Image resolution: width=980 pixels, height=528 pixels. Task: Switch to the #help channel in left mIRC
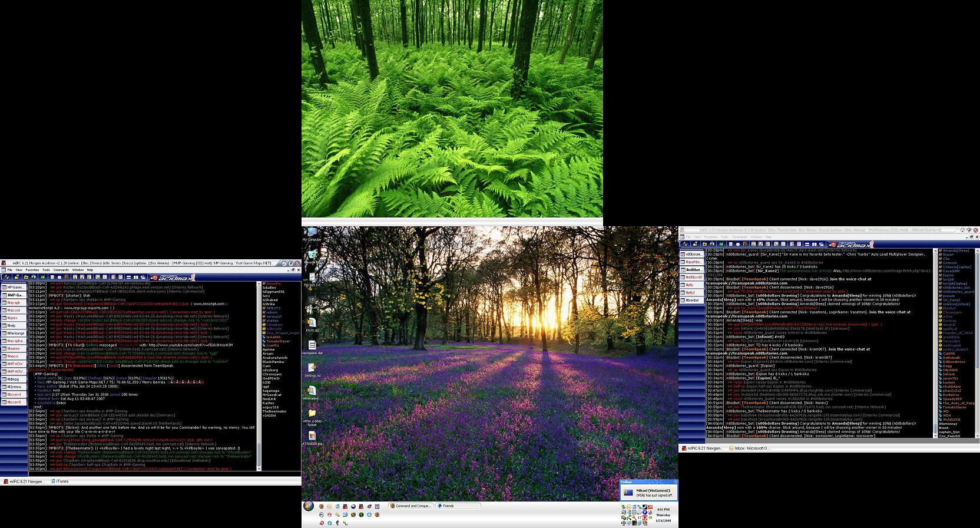pos(12,325)
